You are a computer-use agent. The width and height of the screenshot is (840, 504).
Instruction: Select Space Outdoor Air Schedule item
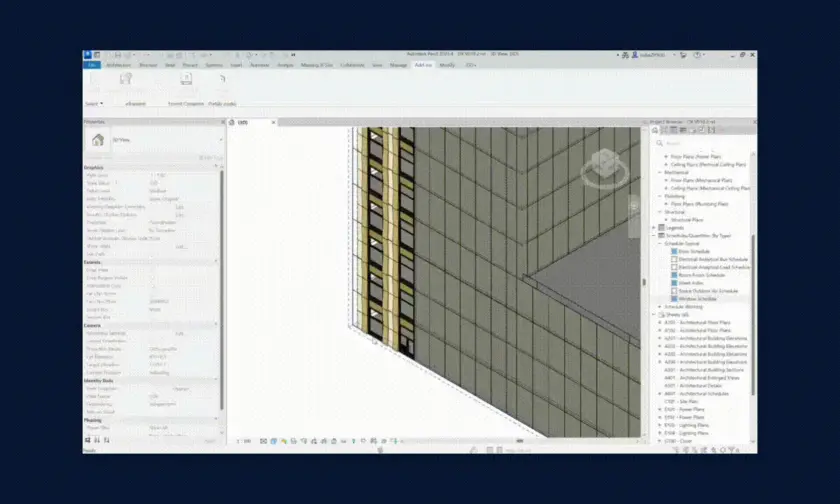coord(708,291)
